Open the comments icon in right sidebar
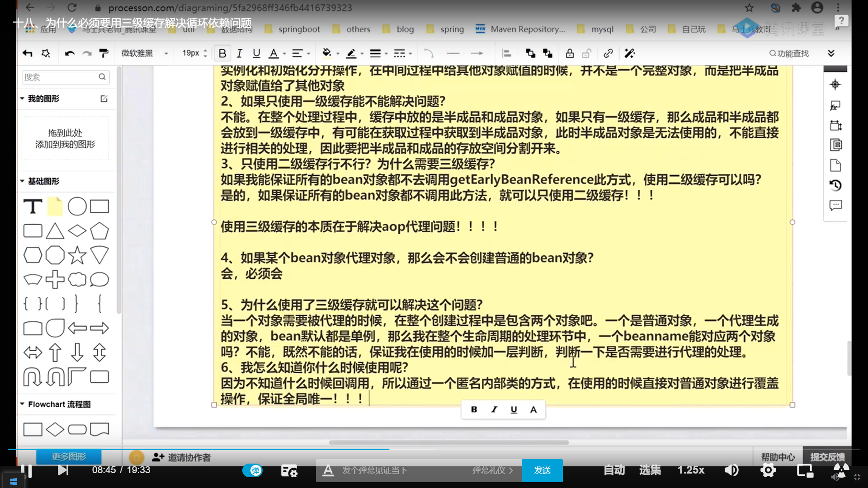This screenshot has height=488, width=868. (x=835, y=206)
